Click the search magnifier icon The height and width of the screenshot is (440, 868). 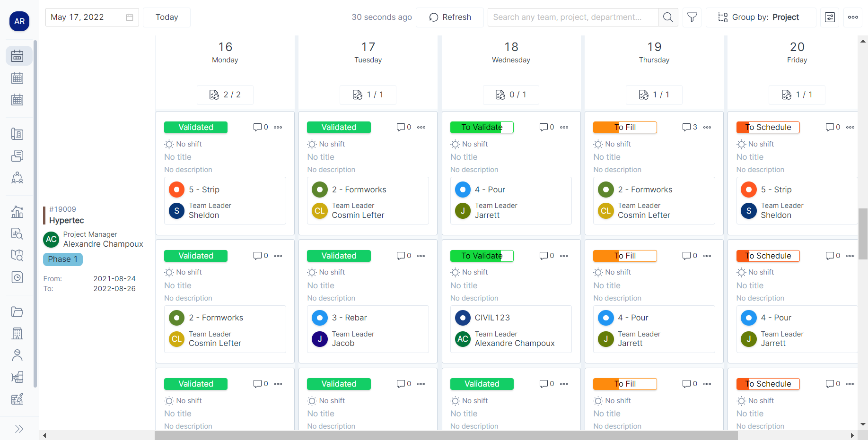[668, 17]
